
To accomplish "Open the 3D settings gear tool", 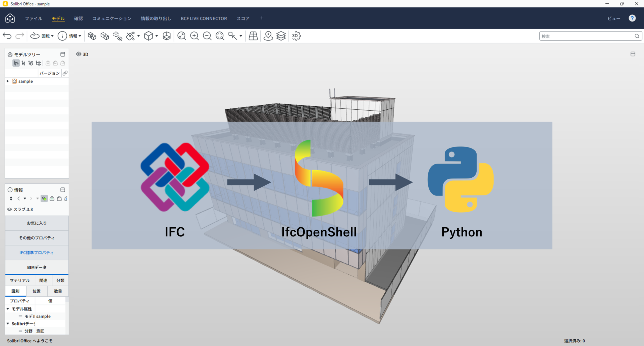I will 296,36.
